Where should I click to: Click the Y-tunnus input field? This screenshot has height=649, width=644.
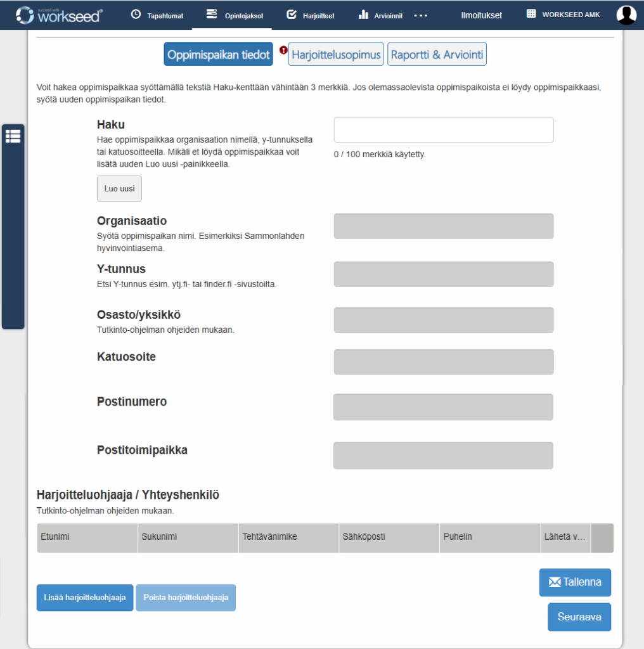tap(444, 274)
